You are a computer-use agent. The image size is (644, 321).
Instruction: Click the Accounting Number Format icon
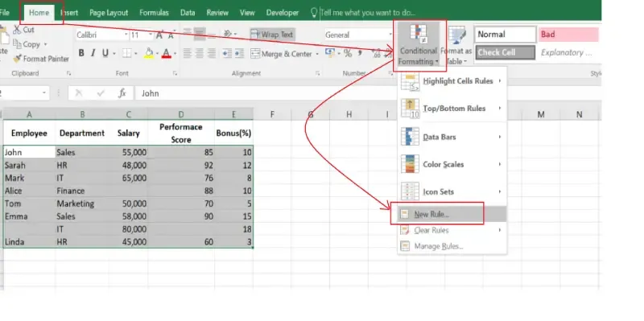(x=330, y=53)
